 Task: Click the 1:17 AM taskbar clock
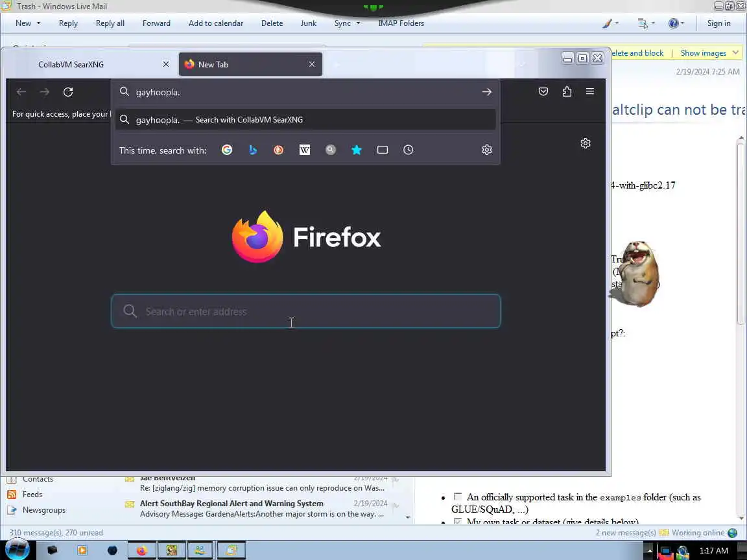pyautogui.click(x=713, y=550)
